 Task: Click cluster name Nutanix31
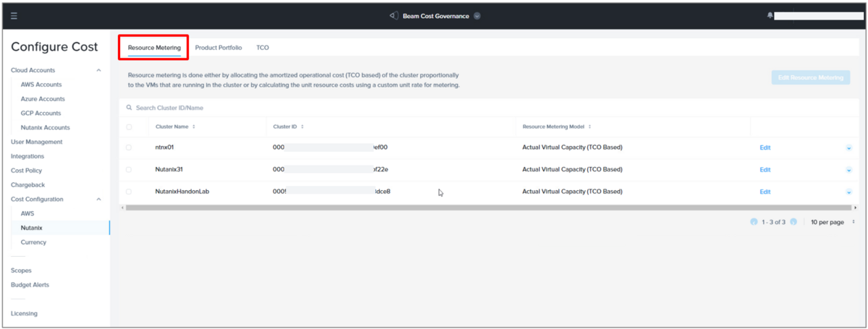click(x=169, y=169)
